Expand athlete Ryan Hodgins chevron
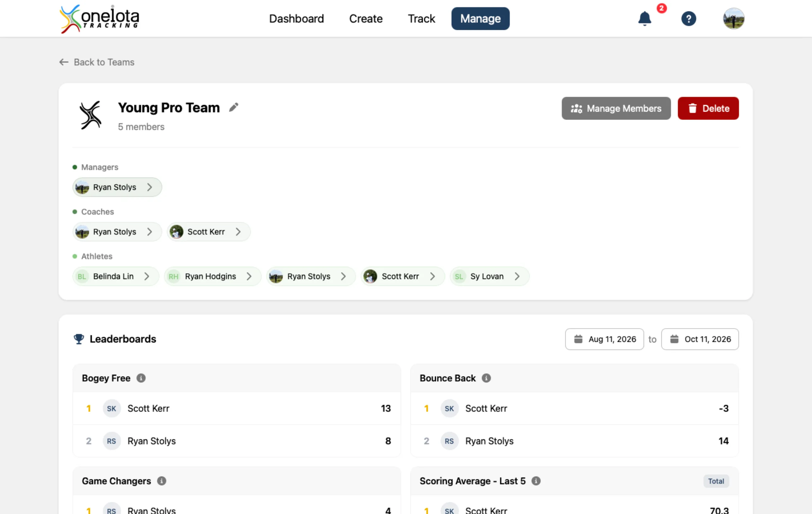 (x=249, y=276)
